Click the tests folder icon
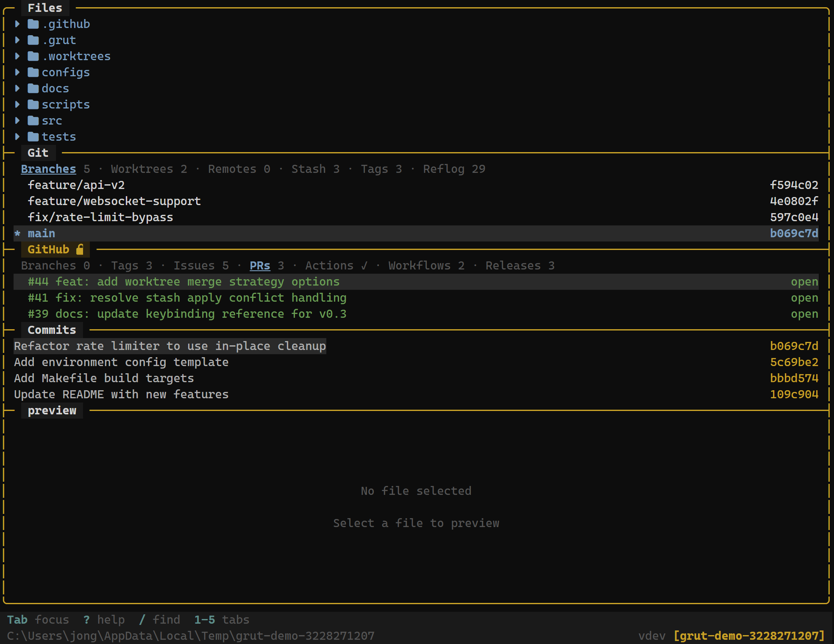This screenshot has height=644, width=834. (33, 137)
